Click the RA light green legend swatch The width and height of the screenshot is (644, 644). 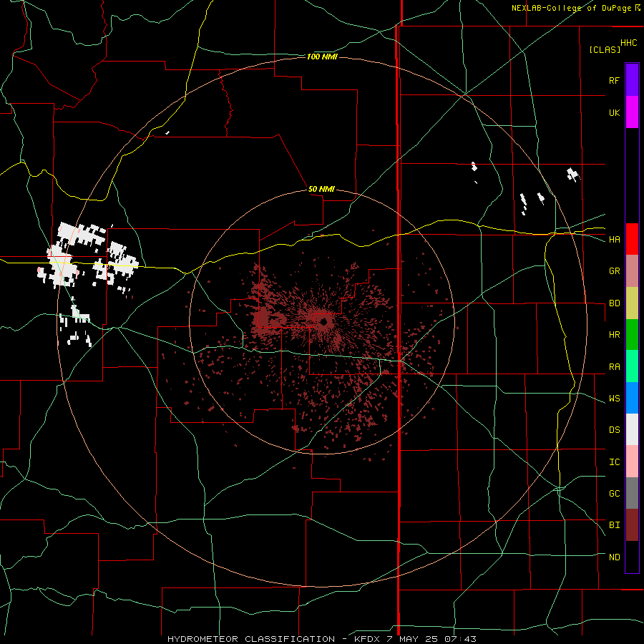(632, 366)
